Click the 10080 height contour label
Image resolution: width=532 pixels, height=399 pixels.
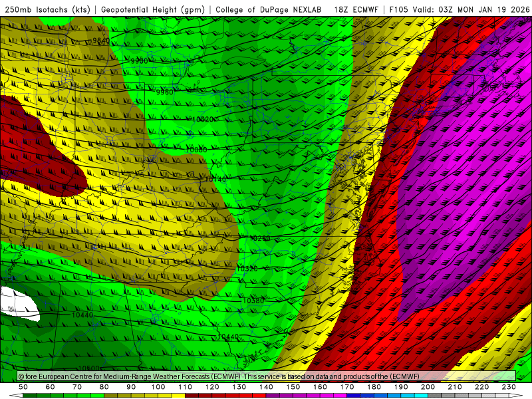tap(196, 150)
